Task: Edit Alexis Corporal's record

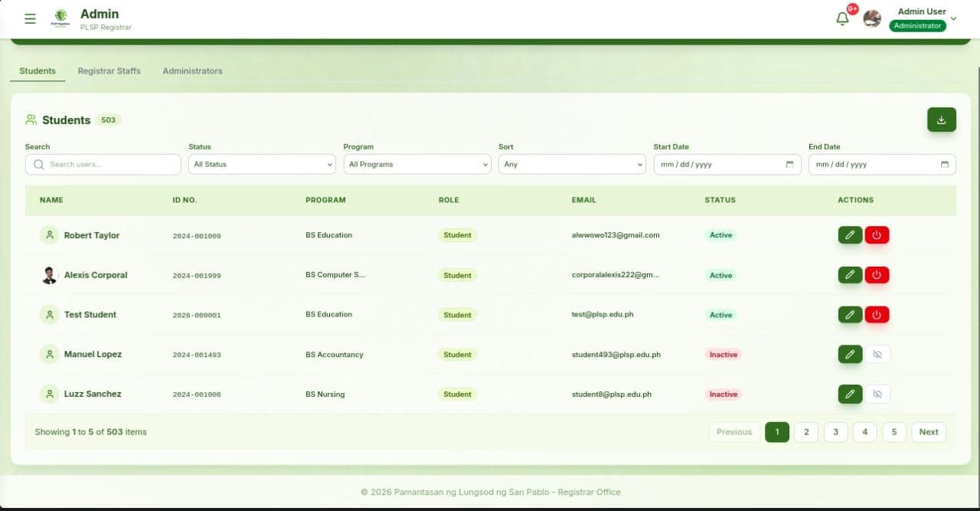Action: click(850, 274)
